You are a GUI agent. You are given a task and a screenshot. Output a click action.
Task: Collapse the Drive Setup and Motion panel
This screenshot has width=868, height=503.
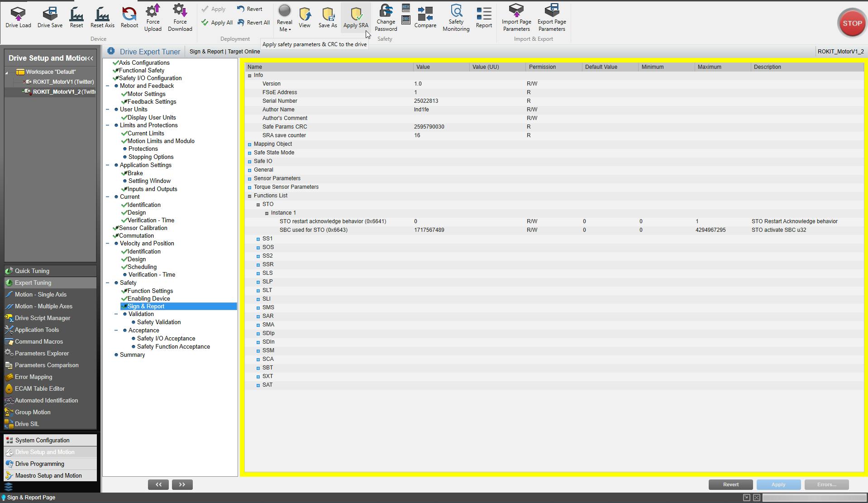click(91, 58)
